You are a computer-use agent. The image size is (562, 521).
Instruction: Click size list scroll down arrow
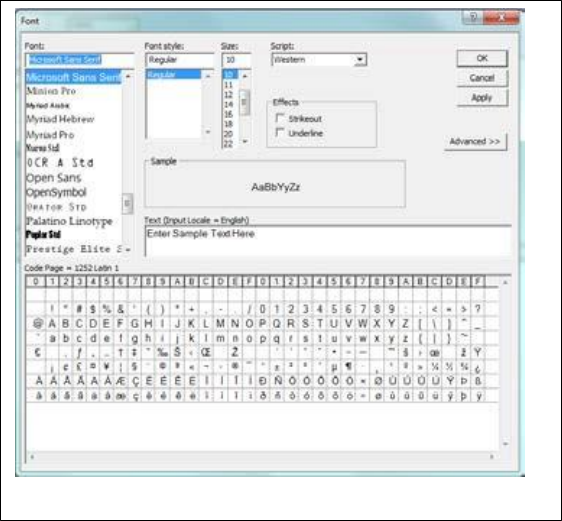click(245, 141)
